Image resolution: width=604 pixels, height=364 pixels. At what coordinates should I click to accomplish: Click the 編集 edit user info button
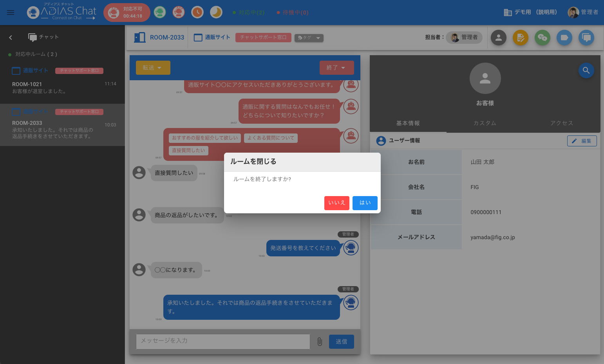(582, 141)
